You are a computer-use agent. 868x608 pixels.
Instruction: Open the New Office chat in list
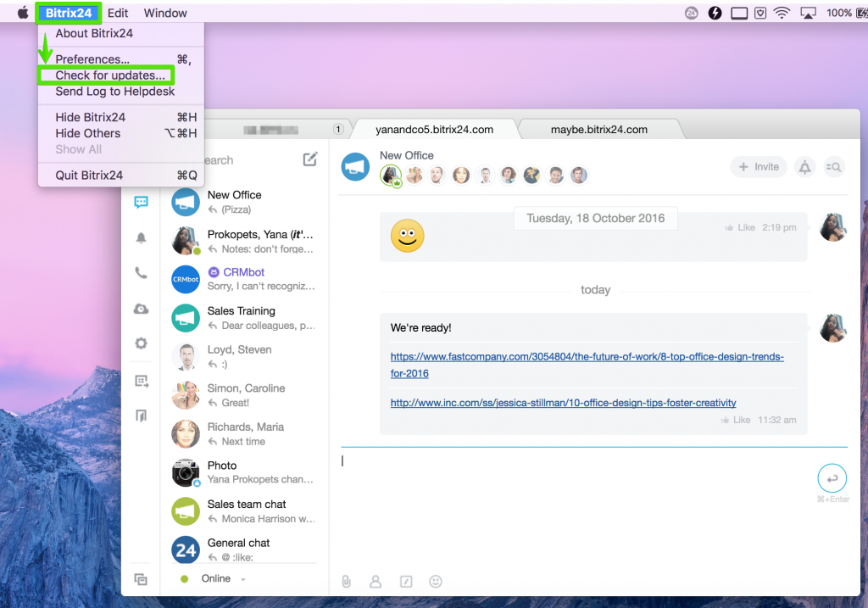point(244,202)
